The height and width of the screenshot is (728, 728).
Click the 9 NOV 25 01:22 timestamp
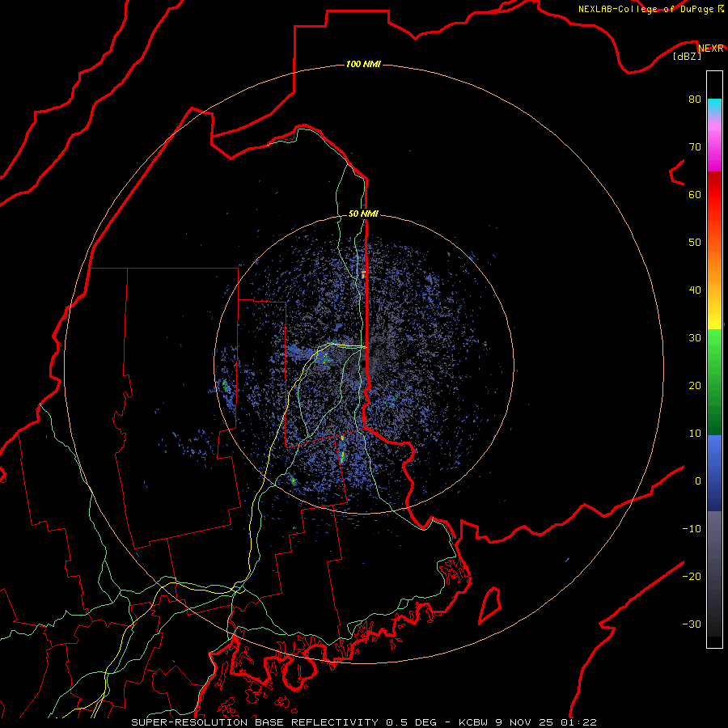pos(545,722)
